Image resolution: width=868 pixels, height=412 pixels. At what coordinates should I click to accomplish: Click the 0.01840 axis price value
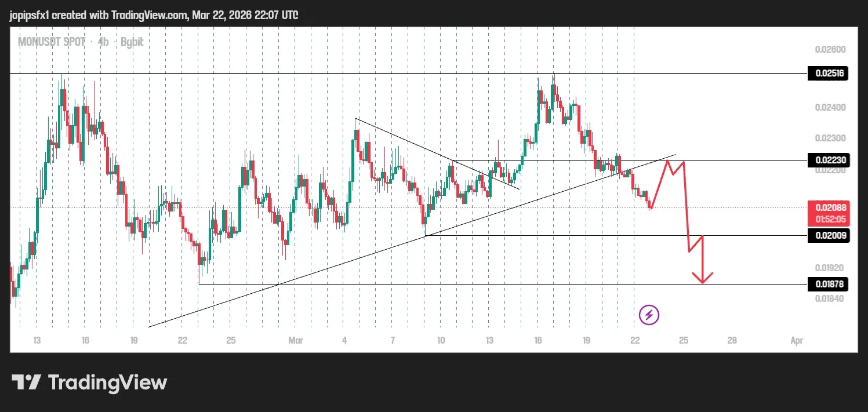829,298
